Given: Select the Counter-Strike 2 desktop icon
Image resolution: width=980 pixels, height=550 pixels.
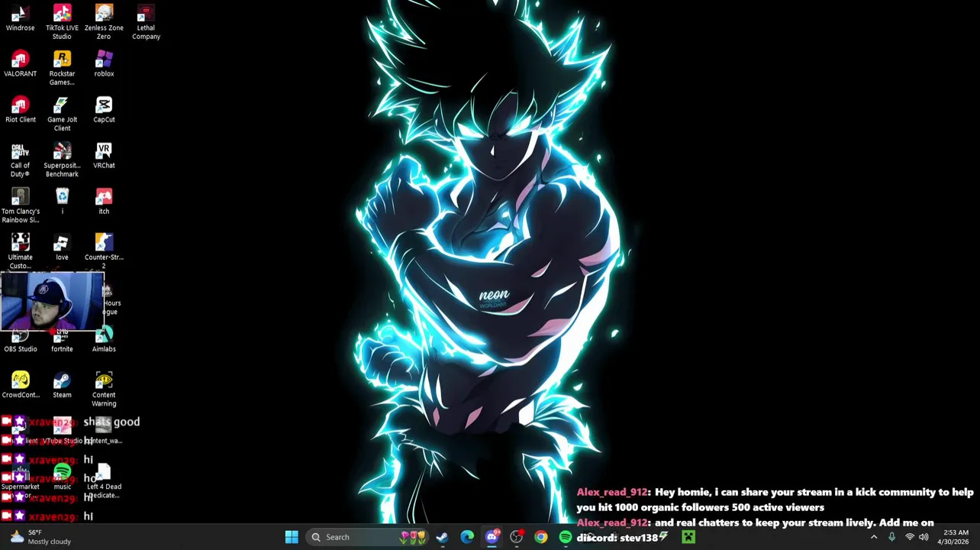Looking at the screenshot, I should [104, 252].
